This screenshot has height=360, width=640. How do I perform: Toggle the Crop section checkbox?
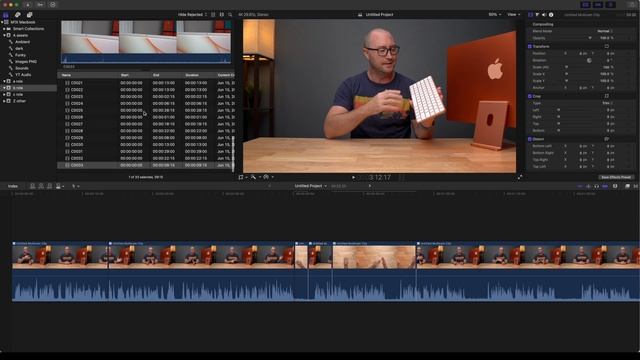(x=530, y=96)
